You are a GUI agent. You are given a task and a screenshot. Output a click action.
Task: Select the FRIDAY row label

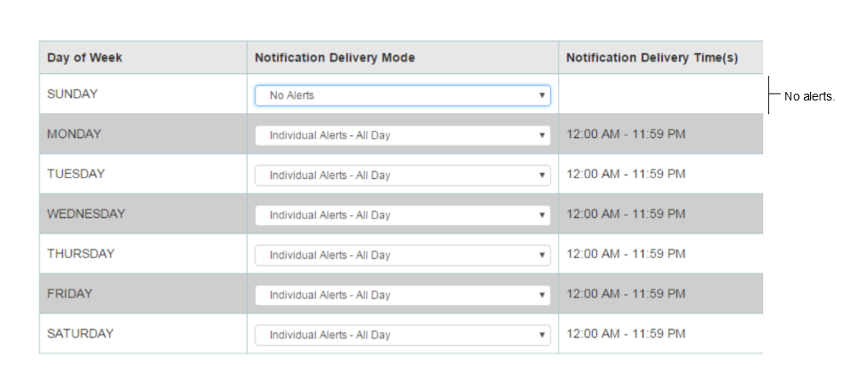point(70,293)
